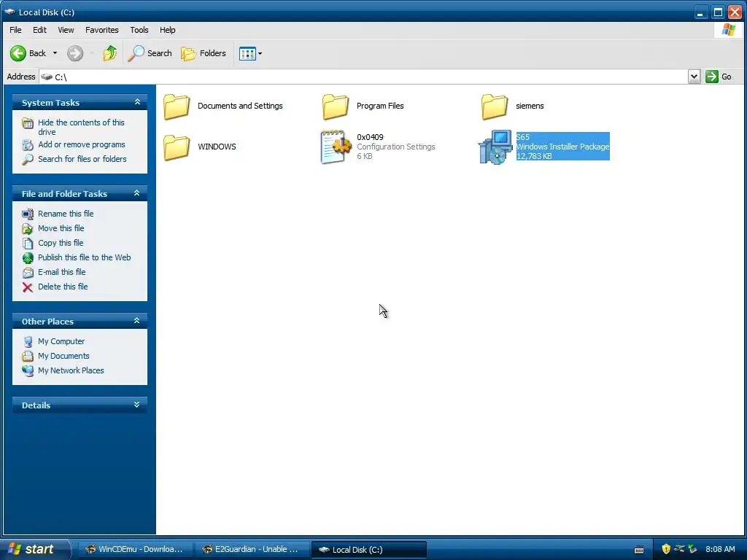This screenshot has width=747, height=560.
Task: Open My Network Places link
Action: [71, 370]
